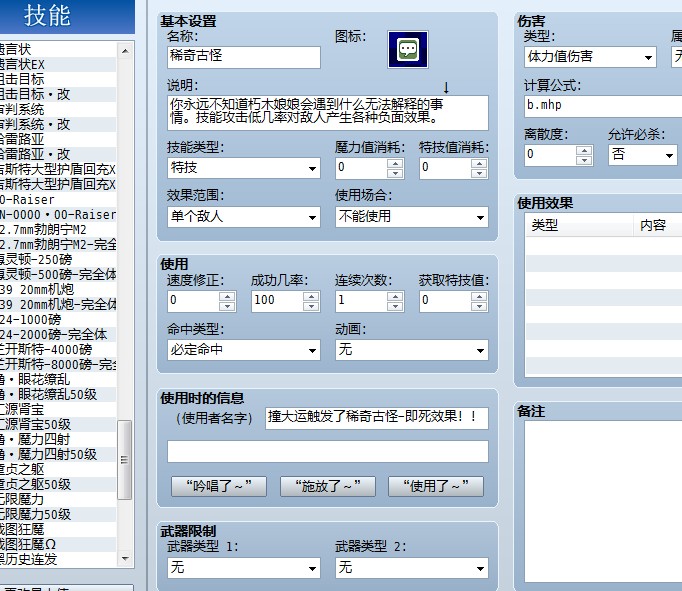
Task: Select the 2.7mm勃朗宁M2 skill row
Action: pyautogui.click(x=58, y=230)
